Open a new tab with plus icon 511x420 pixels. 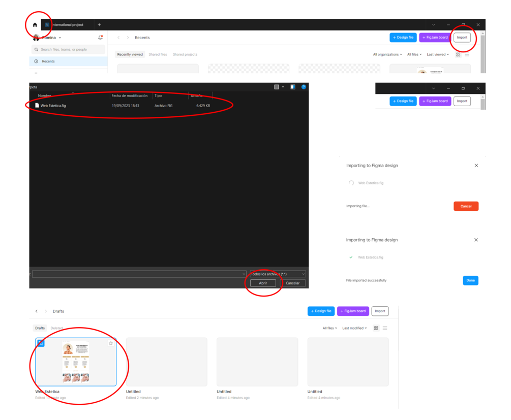point(99,25)
